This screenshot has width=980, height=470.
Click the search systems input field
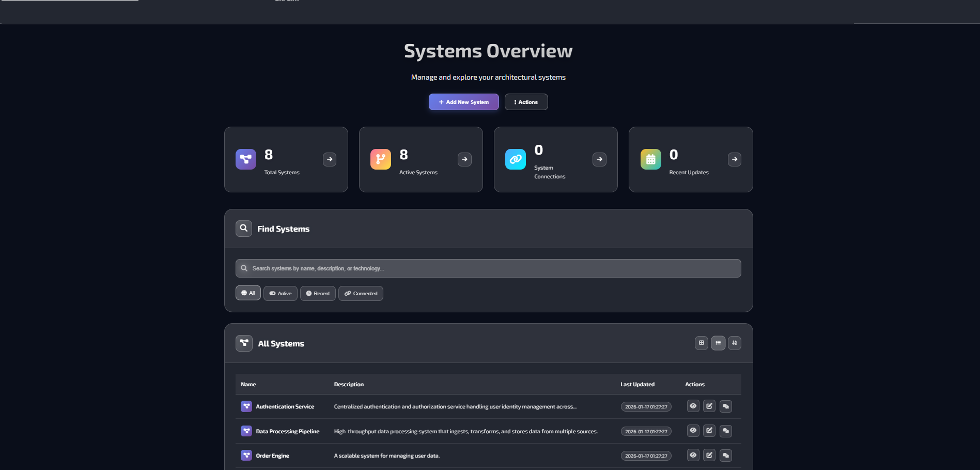point(488,268)
